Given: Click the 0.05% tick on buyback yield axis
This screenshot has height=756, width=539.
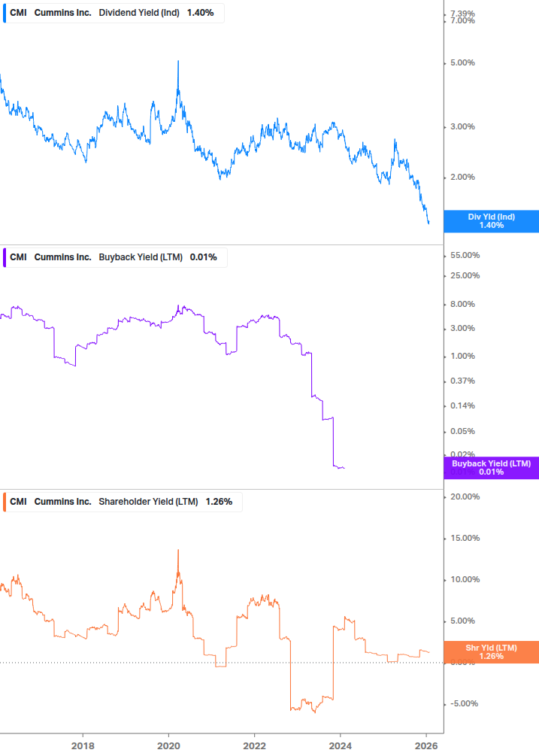Looking at the screenshot, I should (x=462, y=432).
